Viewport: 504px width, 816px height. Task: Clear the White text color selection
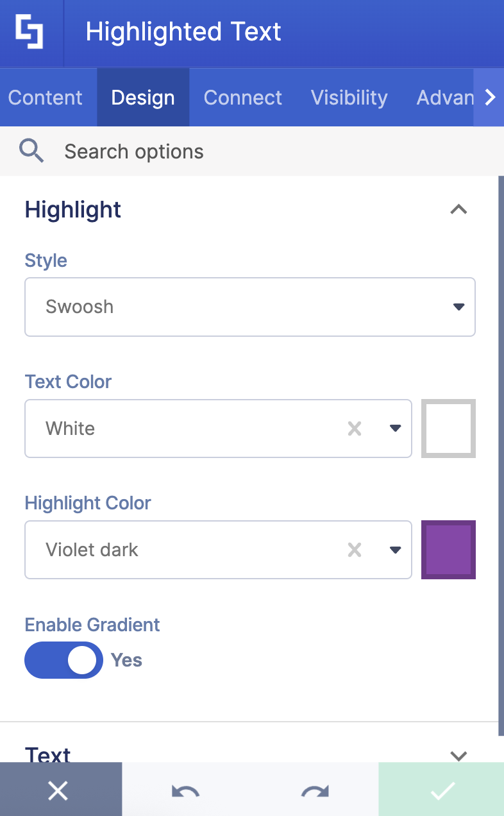355,429
